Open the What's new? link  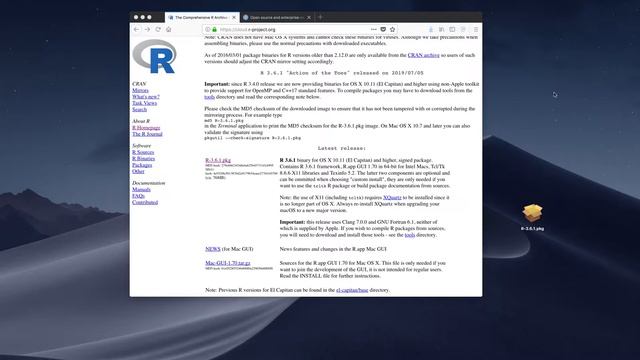click(146, 97)
